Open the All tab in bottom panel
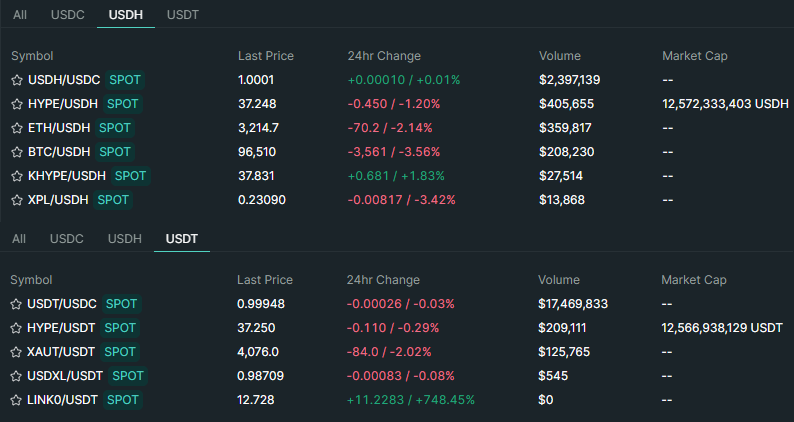794x422 pixels. click(19, 239)
